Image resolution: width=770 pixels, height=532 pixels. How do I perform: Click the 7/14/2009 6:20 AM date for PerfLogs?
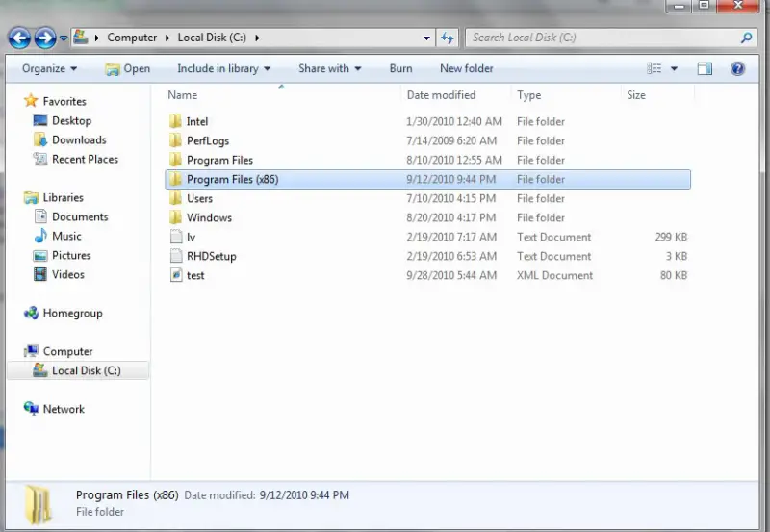tap(451, 140)
